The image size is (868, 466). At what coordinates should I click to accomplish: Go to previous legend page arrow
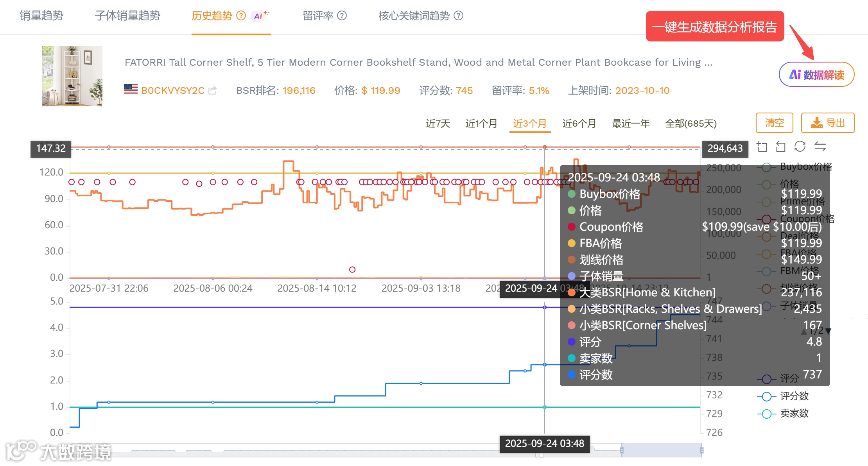point(804,332)
